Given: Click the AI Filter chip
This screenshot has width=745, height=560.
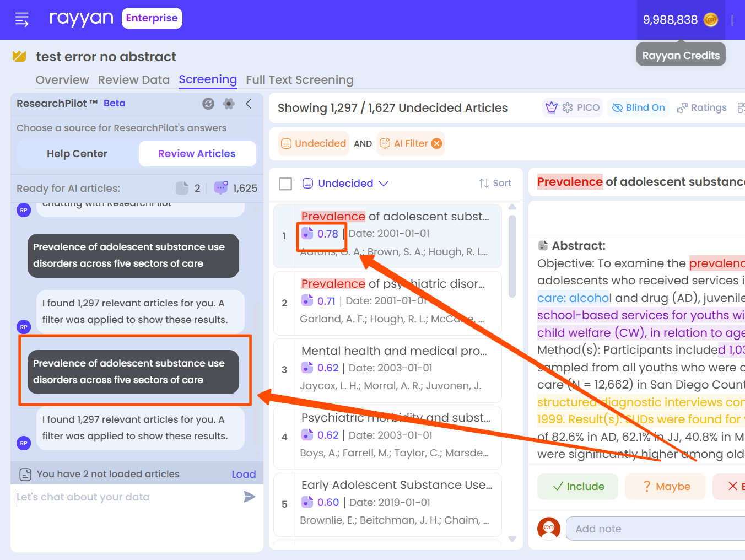Looking at the screenshot, I should (411, 143).
